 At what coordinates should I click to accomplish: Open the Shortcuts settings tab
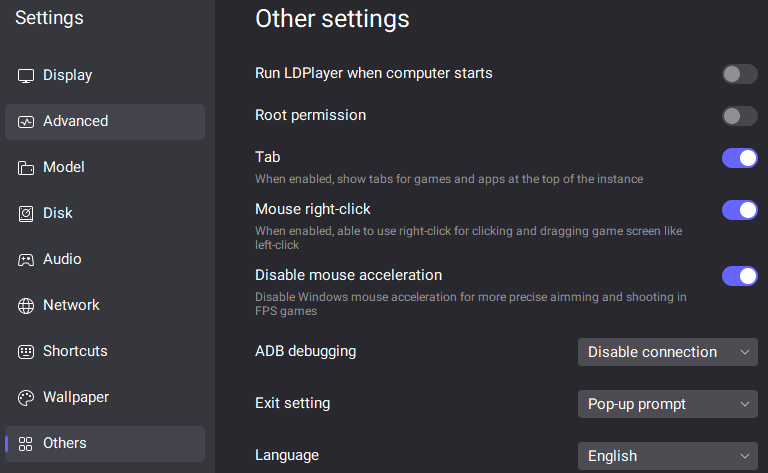pos(105,352)
